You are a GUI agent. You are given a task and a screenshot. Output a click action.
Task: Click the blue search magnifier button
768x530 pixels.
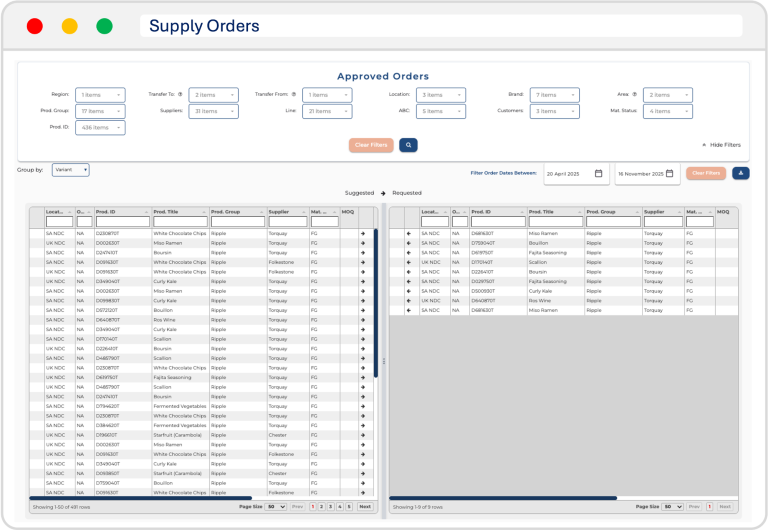[408, 145]
